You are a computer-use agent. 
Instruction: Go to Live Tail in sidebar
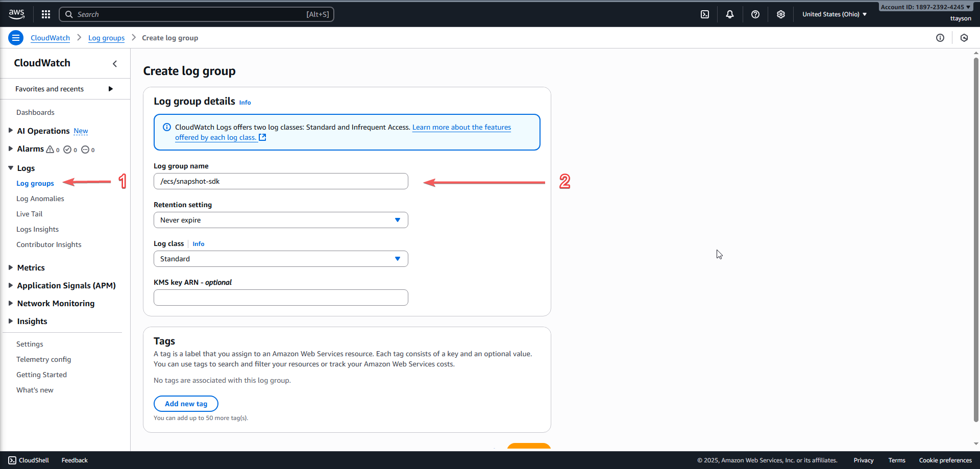click(29, 214)
